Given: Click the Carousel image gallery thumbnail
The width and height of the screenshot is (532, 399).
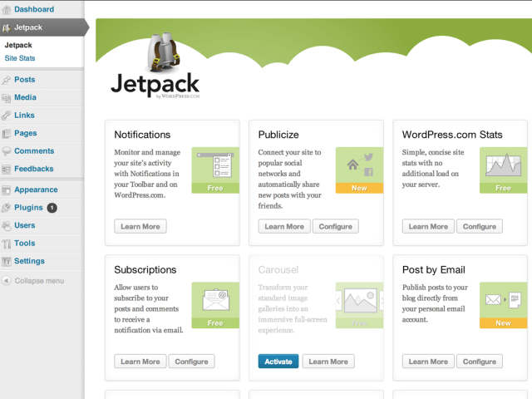Looking at the screenshot, I should click(x=359, y=305).
